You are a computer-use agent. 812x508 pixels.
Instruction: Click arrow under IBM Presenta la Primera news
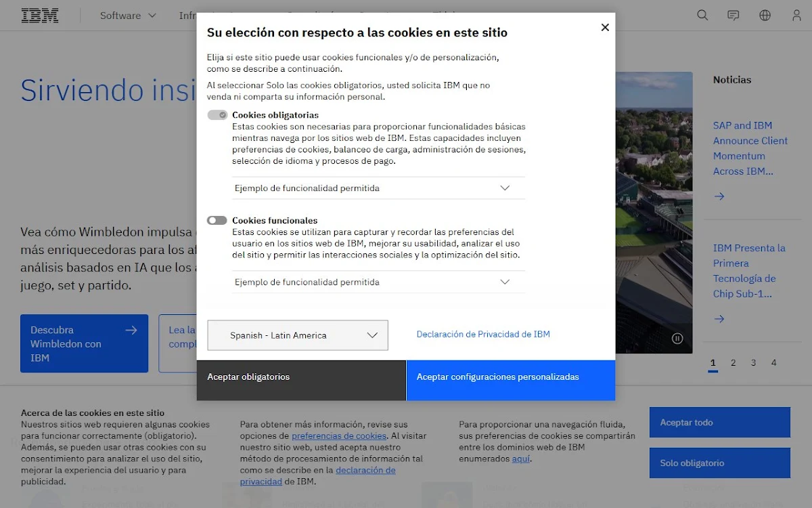719,319
